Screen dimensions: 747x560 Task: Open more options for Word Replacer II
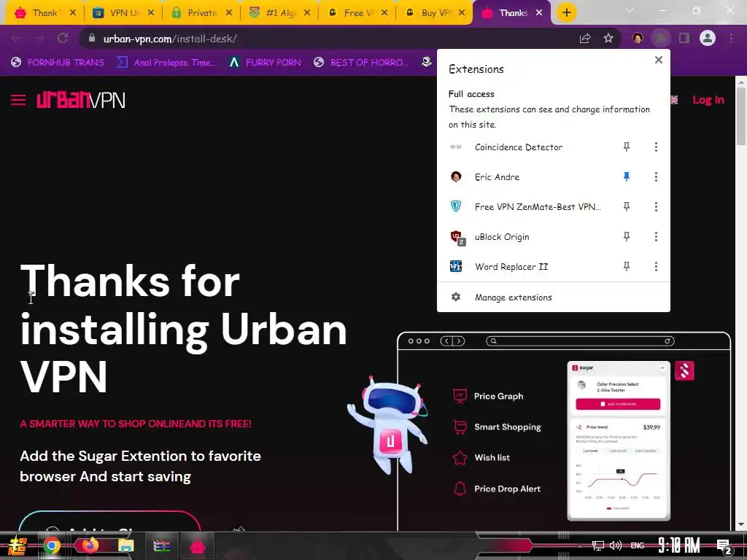(656, 266)
